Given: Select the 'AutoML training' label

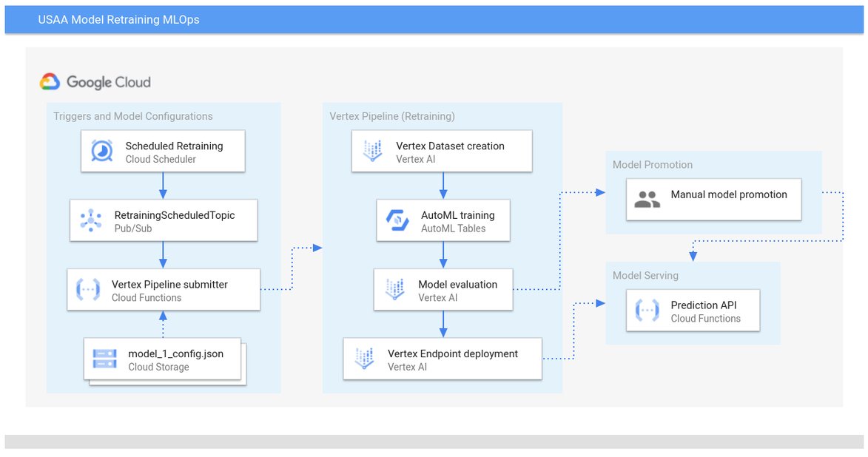Looking at the screenshot, I should click(x=458, y=215).
